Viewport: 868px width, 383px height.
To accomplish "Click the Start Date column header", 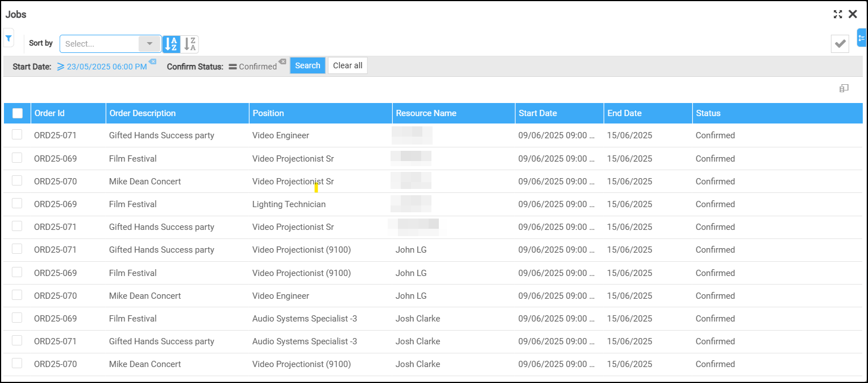I will coord(538,113).
